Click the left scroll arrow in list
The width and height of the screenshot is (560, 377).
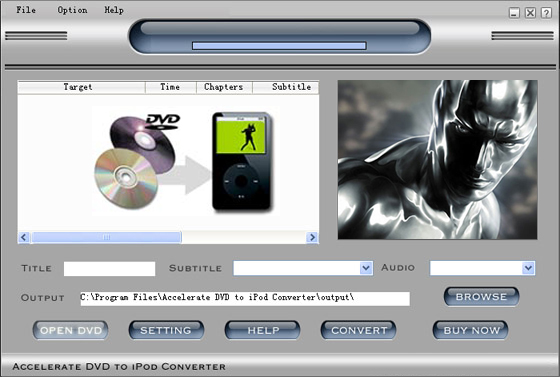24,237
